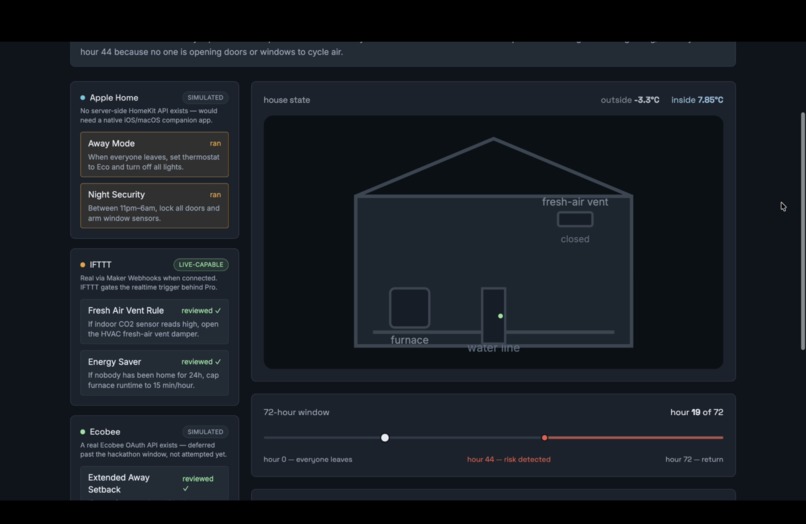Click the 'IFTTT' section heading

coord(100,265)
